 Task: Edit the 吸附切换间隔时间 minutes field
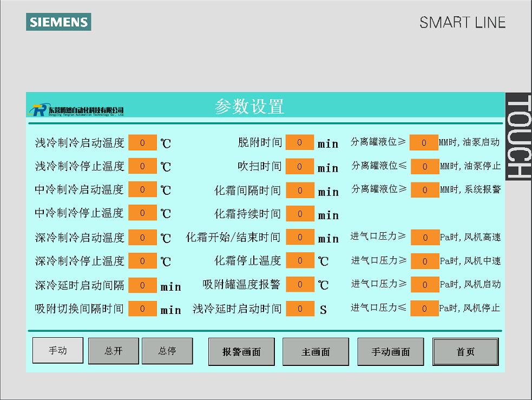pos(142,309)
